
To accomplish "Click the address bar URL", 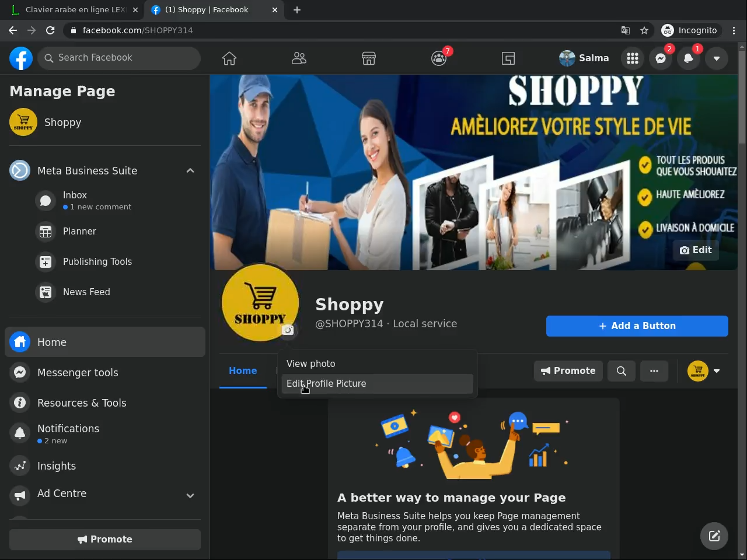I will coord(138,30).
